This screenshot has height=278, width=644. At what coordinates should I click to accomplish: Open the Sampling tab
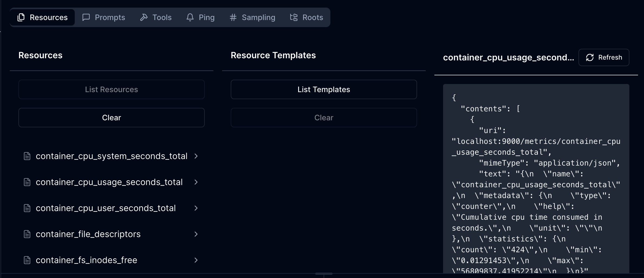252,17
